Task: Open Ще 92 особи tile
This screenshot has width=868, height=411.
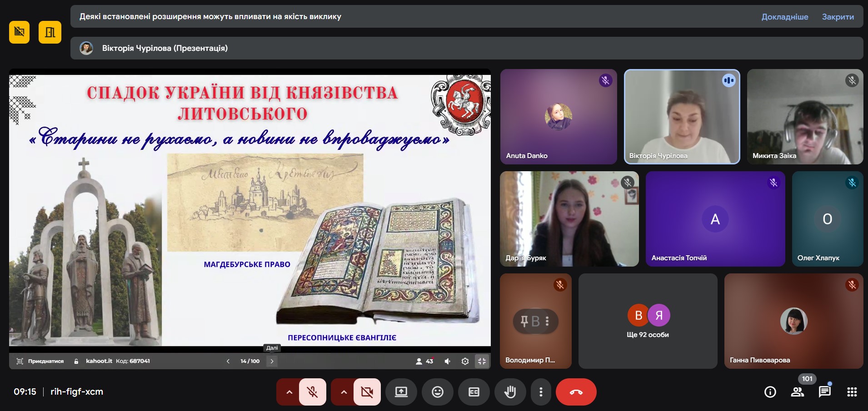Action: [x=648, y=321]
